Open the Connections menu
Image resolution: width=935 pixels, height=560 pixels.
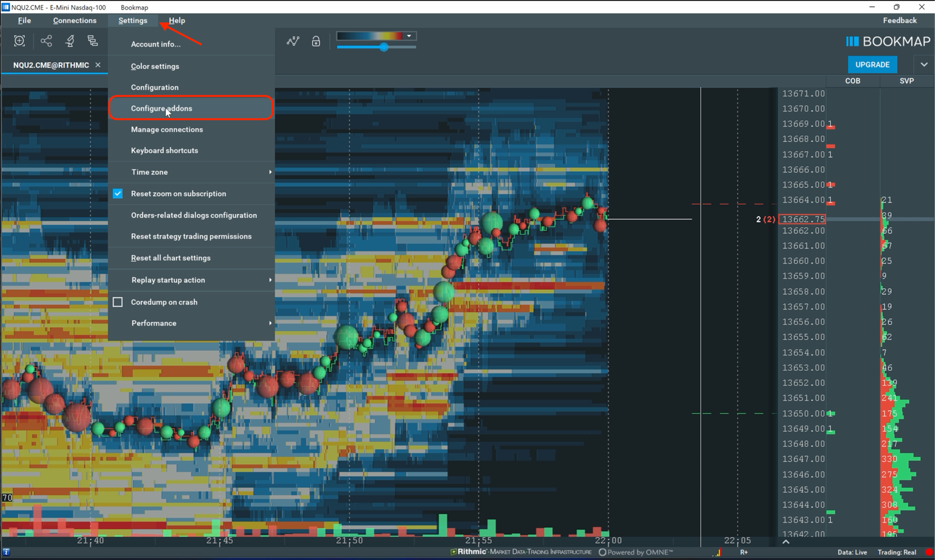(x=75, y=20)
